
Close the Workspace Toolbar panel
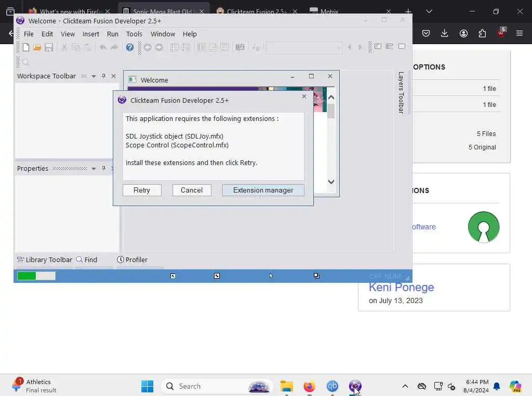coord(113,76)
